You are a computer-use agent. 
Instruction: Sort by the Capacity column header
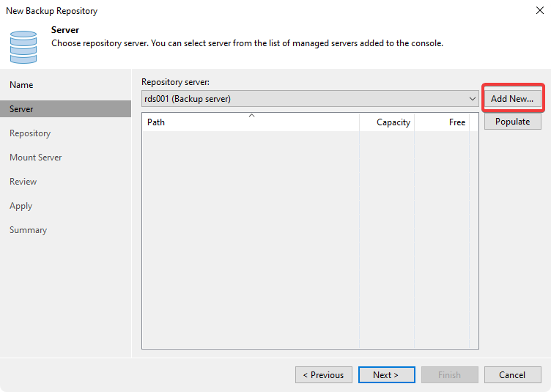click(387, 122)
